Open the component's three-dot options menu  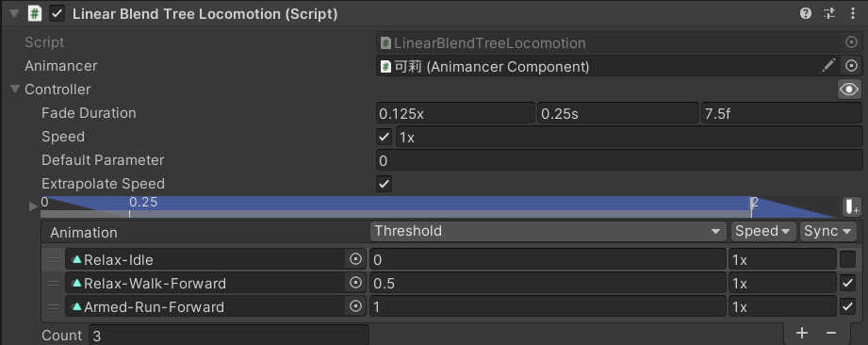point(853,14)
